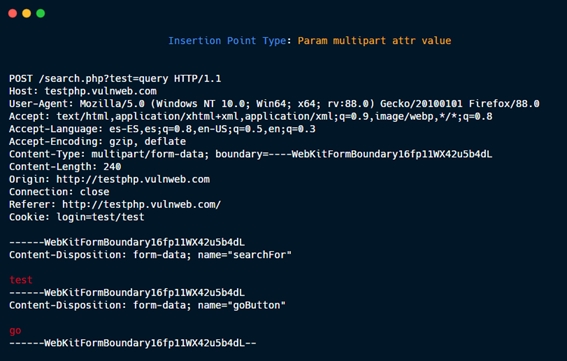Click the red 'go' parameter value
This screenshot has width=567, height=361.
(x=15, y=331)
